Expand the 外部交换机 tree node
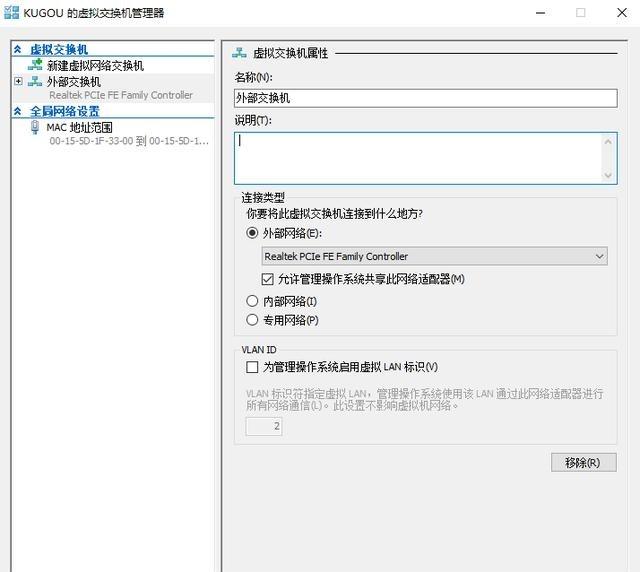Screen dimensions: 640x572 tap(18, 81)
